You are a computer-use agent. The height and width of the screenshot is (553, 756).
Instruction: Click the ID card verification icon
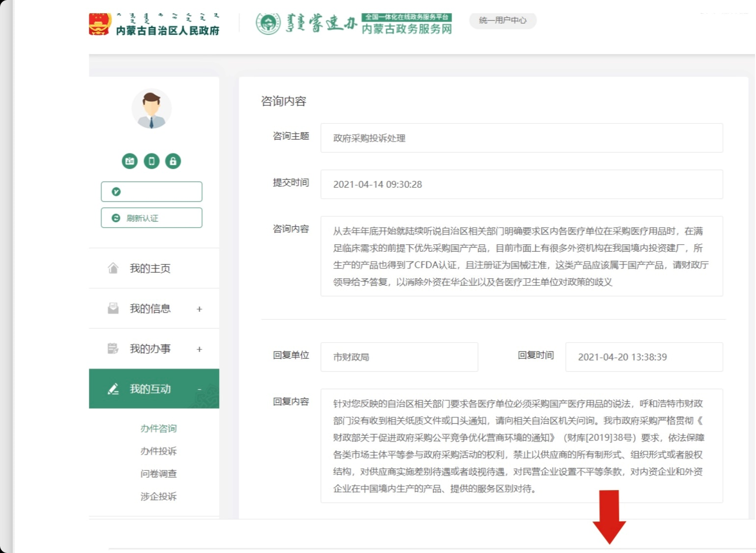130,161
